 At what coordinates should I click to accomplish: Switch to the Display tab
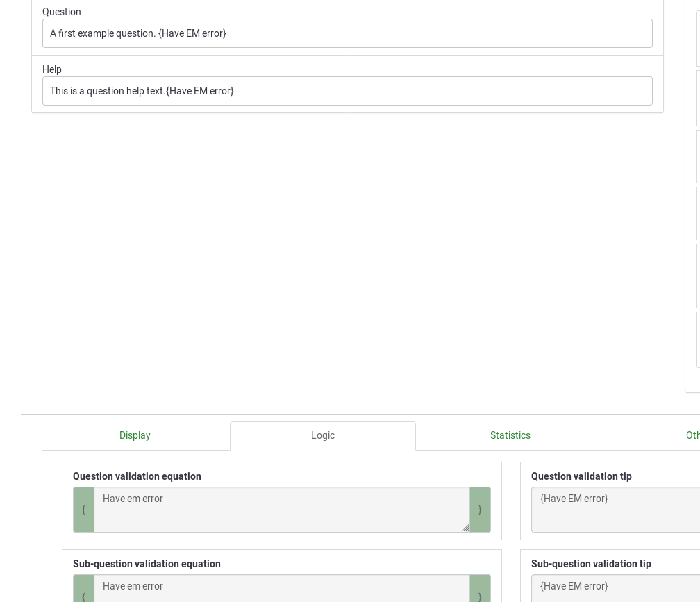click(135, 435)
